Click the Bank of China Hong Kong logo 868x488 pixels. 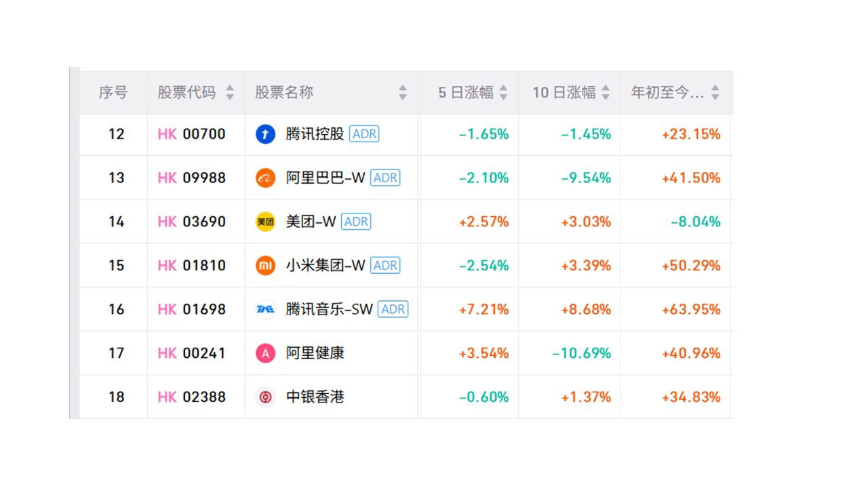click(x=265, y=397)
